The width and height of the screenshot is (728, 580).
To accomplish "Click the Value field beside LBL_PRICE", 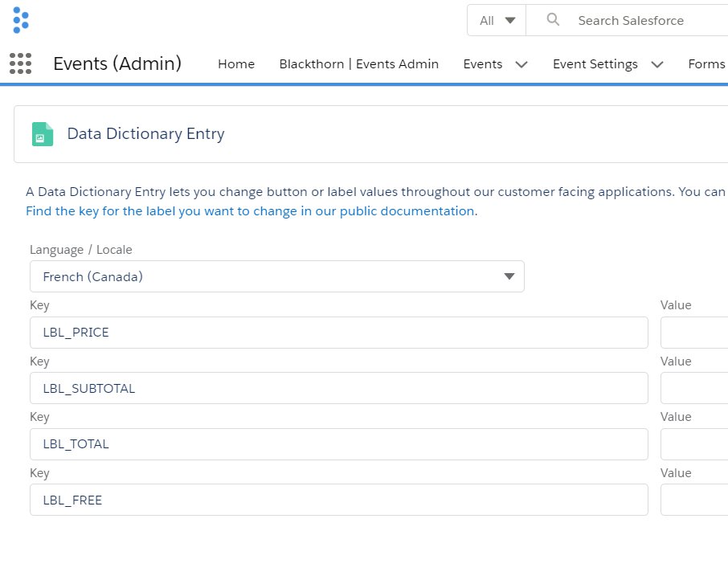I will [694, 333].
